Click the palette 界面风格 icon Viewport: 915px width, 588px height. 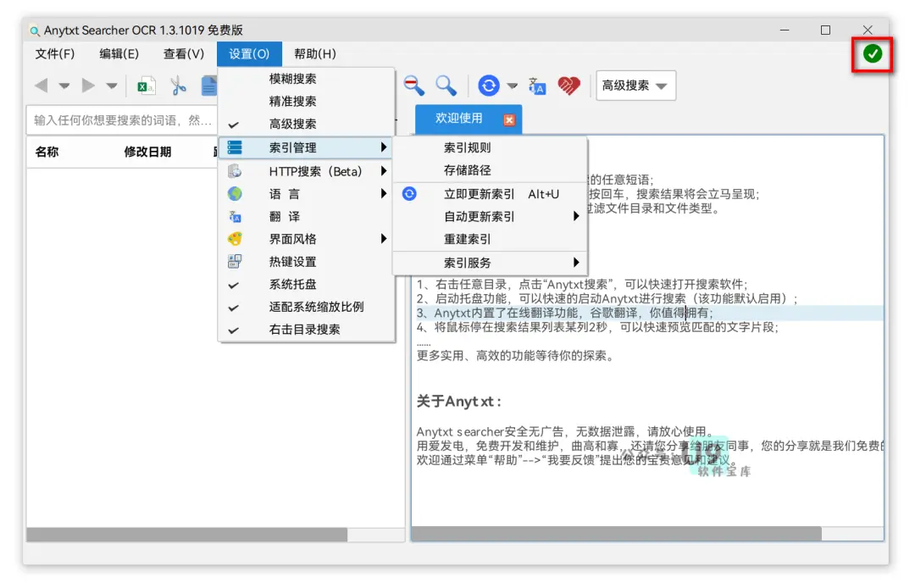pyautogui.click(x=235, y=239)
